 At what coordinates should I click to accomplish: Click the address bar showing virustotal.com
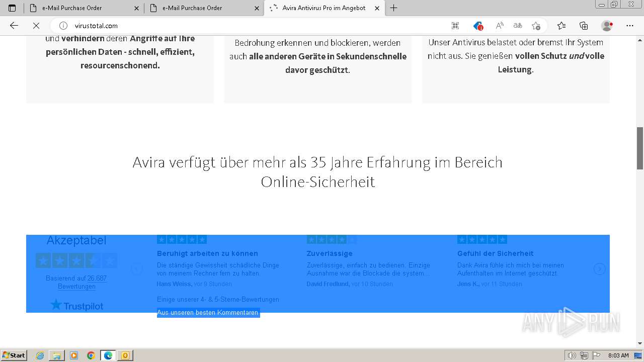(x=252, y=26)
